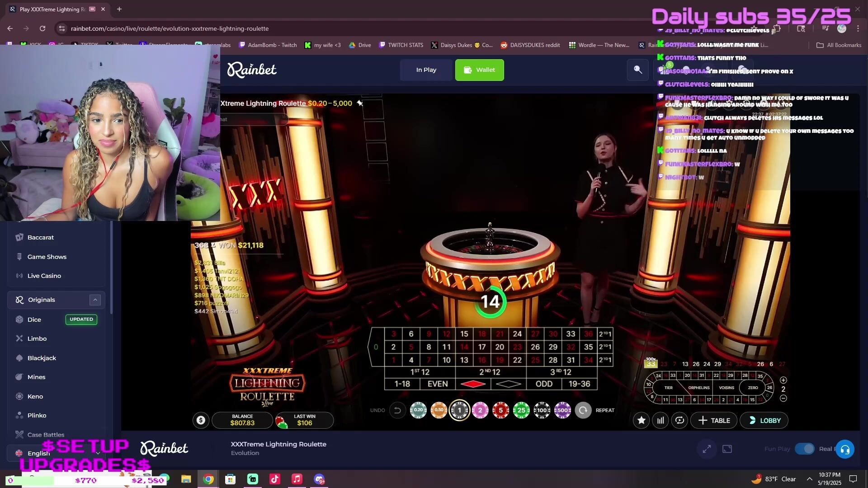868x488 pixels.
Task: Toggle Fun Play / Real switch
Action: (x=804, y=449)
